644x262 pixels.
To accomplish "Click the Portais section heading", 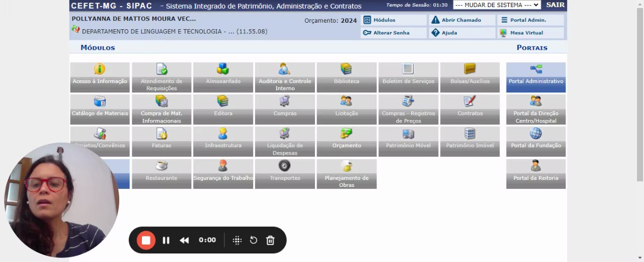I will (532, 48).
